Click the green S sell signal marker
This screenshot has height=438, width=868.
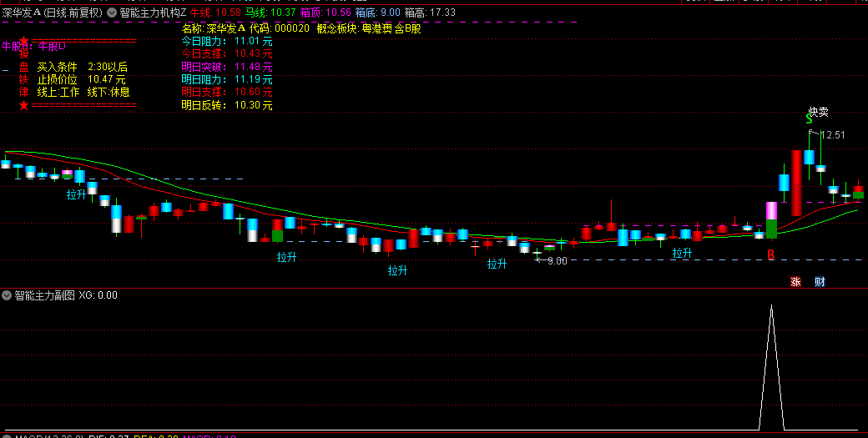pyautogui.click(x=809, y=119)
